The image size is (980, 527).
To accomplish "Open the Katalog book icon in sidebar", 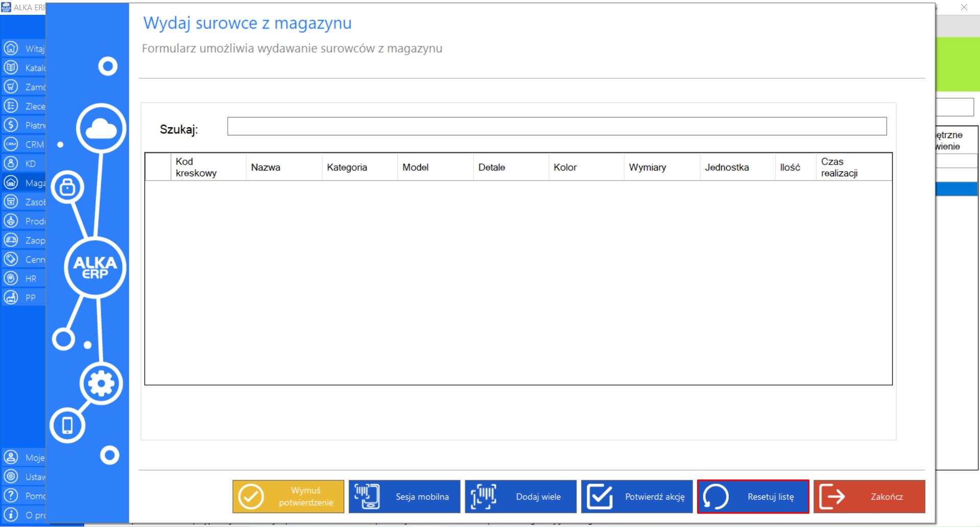I will tap(11, 67).
